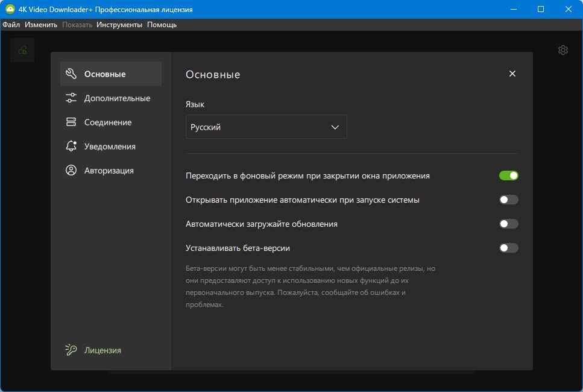The height and width of the screenshot is (392, 583).
Task: Click the wrench icon beside Основные
Action: click(x=71, y=74)
